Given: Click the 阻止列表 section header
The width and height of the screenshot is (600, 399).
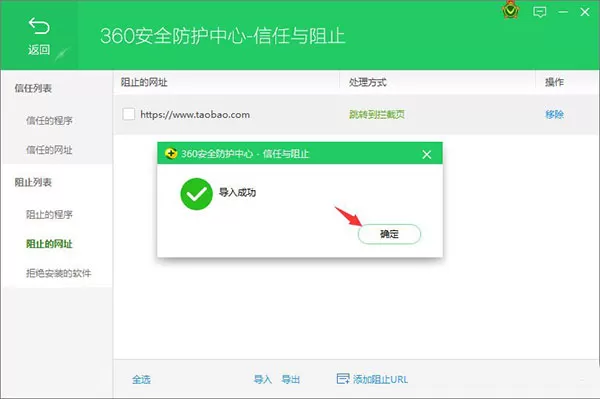Looking at the screenshot, I should click(33, 182).
